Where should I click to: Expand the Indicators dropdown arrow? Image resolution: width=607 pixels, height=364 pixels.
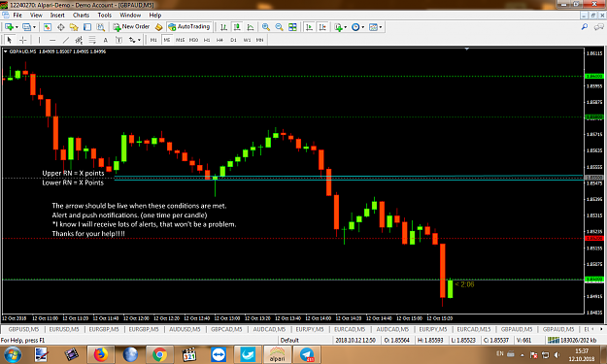(x=346, y=27)
